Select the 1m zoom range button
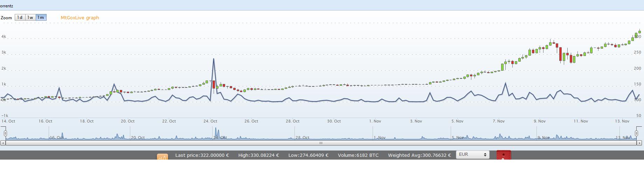644x189 pixels. [x=41, y=17]
